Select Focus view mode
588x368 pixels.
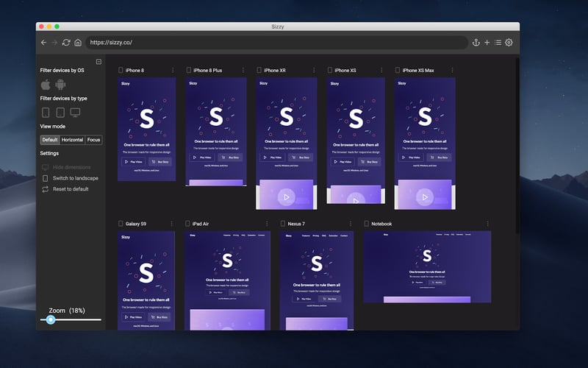[x=94, y=140]
